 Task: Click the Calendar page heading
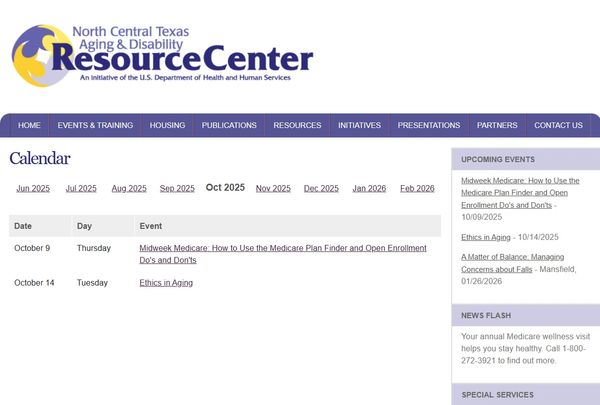click(40, 158)
